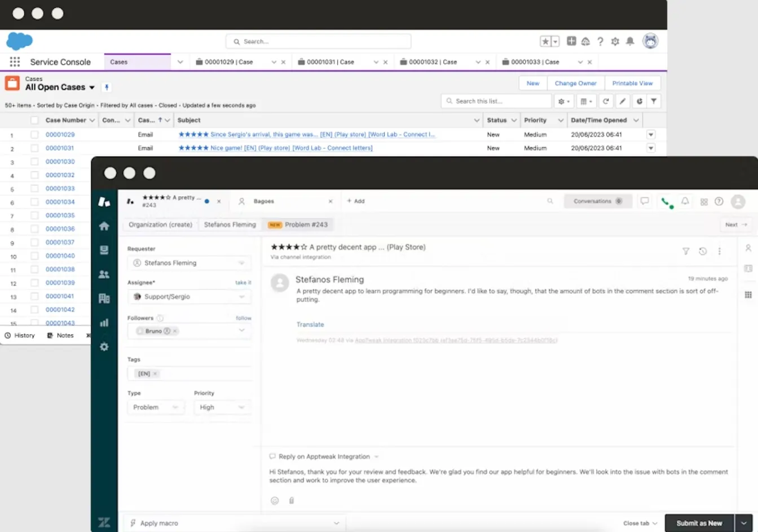Screen dimensions: 758x532
Task: Remove the [EN] tag from the ticket
Action: [155, 373]
